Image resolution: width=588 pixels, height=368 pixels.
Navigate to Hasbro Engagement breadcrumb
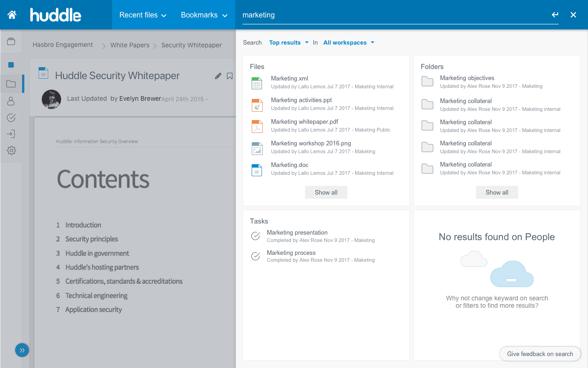coord(63,45)
